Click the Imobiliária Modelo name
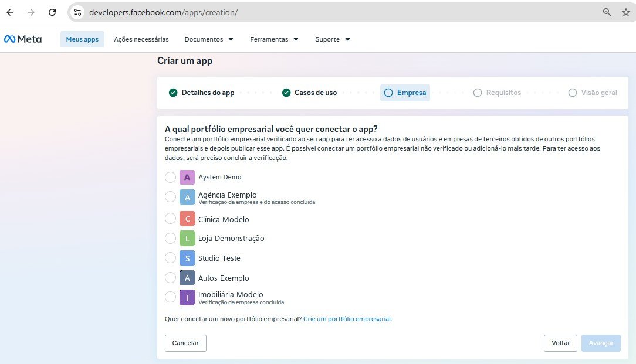The height and width of the screenshot is (364, 636). tap(231, 294)
